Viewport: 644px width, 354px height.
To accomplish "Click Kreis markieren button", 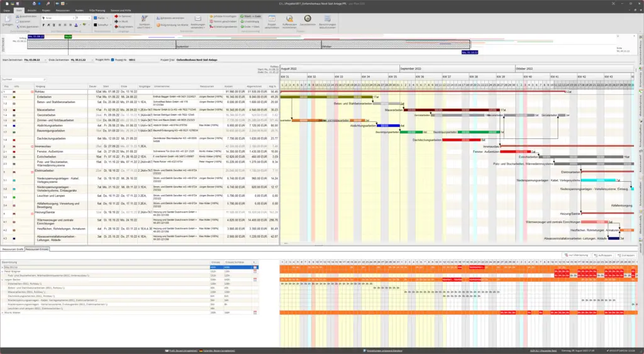I will pyautogui.click(x=27, y=26).
